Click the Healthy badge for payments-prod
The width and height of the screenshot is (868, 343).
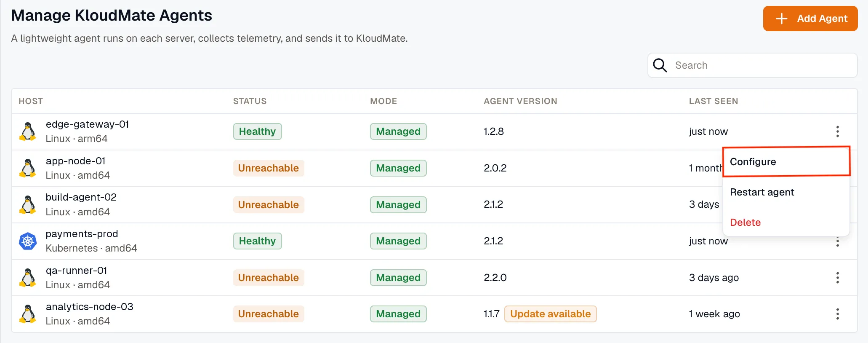tap(257, 241)
